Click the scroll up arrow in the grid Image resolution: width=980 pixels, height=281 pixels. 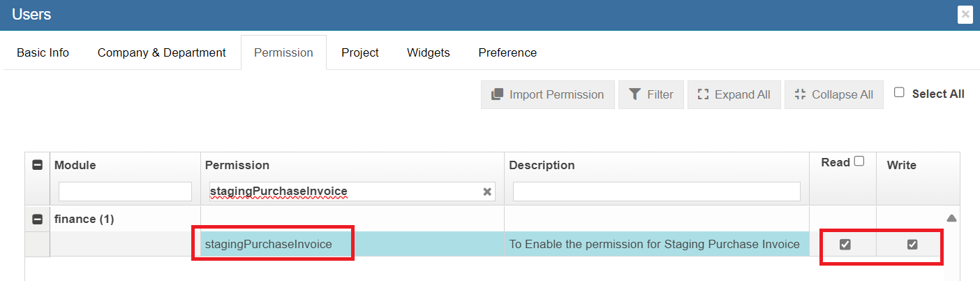click(951, 218)
